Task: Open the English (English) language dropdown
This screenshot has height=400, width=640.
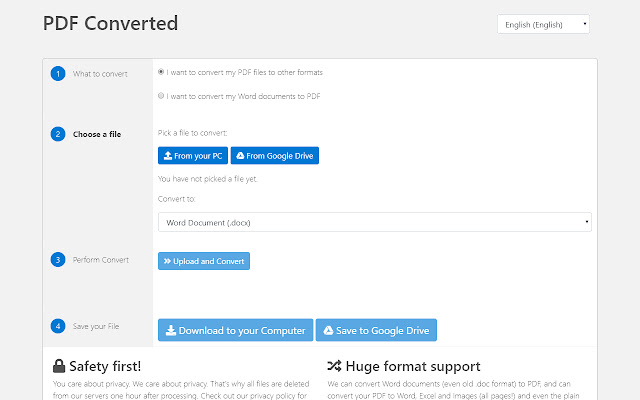Action: point(543,24)
